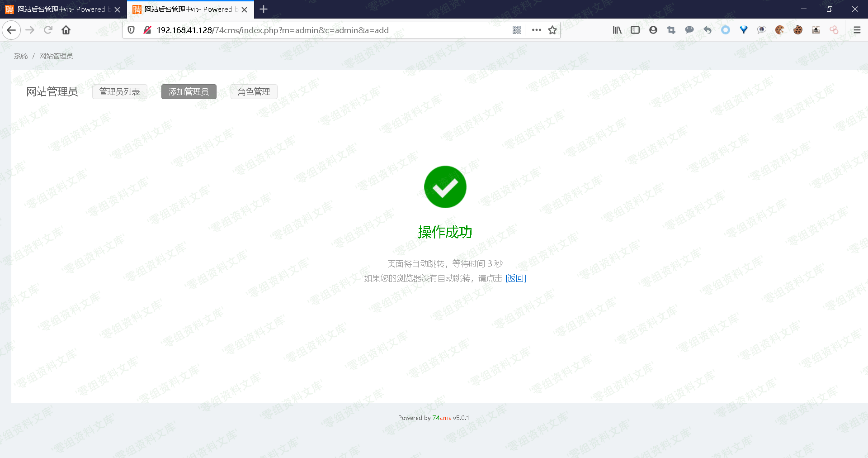This screenshot has height=458, width=868.
Task: Bookmark this page with the star icon
Action: click(552, 30)
